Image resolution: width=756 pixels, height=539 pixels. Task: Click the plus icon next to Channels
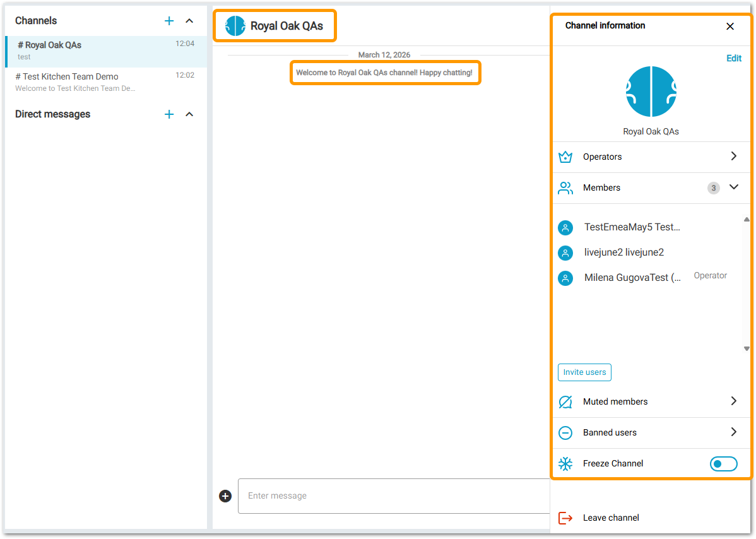click(x=169, y=21)
